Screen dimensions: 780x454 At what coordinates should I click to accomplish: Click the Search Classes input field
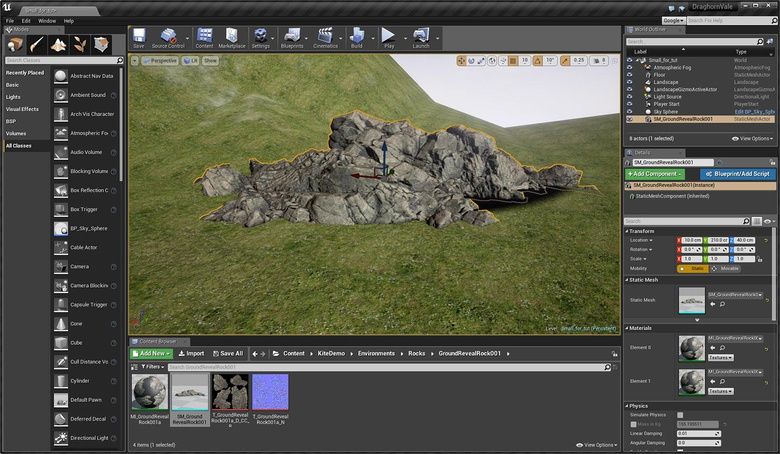point(64,60)
